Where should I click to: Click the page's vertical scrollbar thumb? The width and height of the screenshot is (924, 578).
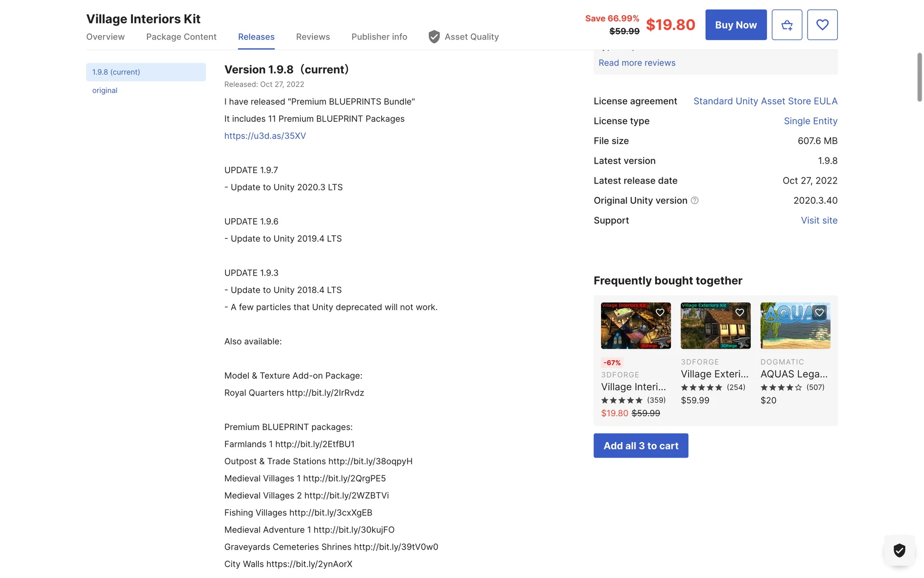pos(919,77)
